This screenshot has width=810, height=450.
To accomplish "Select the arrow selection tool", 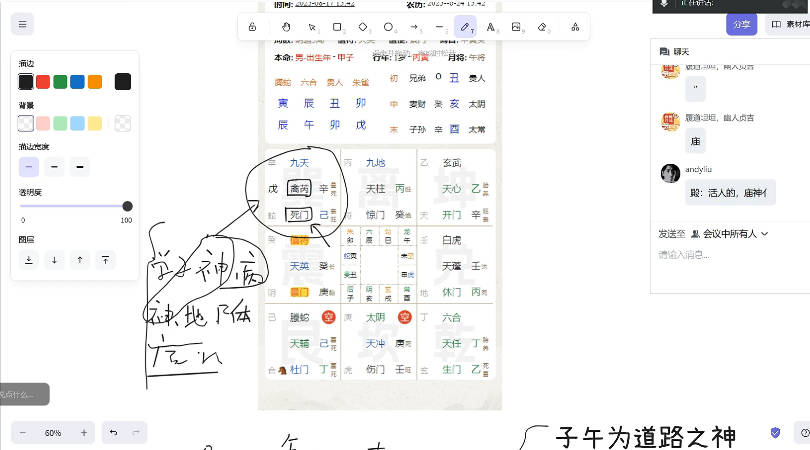I will pos(312,27).
